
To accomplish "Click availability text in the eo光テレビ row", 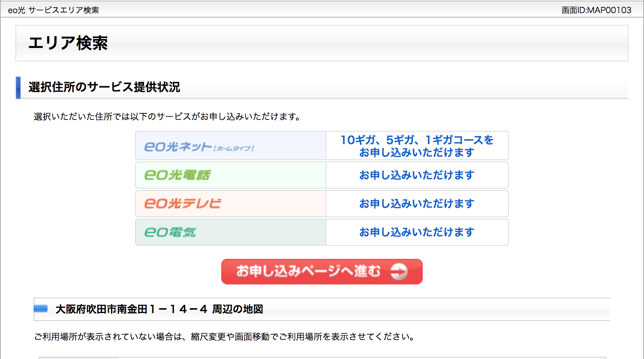I will tap(417, 204).
